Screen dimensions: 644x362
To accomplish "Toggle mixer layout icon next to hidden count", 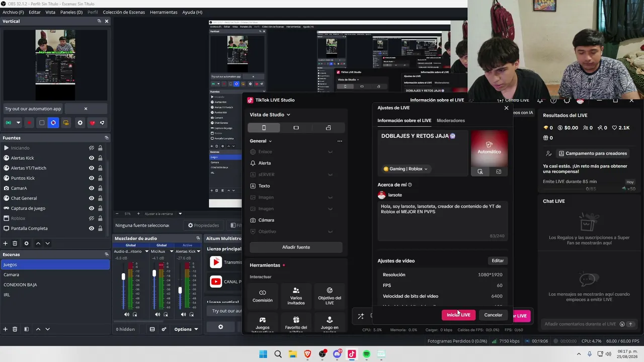I will click(x=152, y=329).
